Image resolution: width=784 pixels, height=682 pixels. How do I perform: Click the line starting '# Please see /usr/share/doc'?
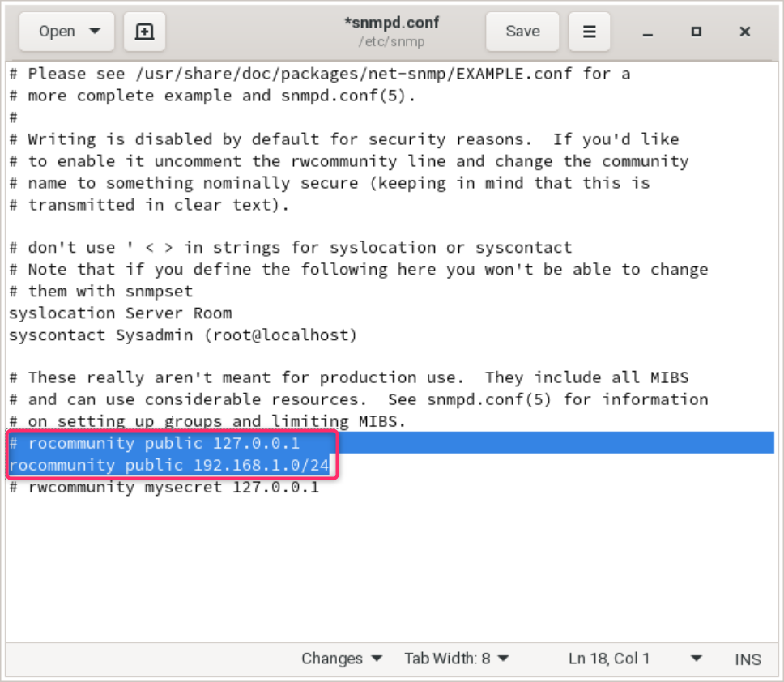tap(319, 74)
